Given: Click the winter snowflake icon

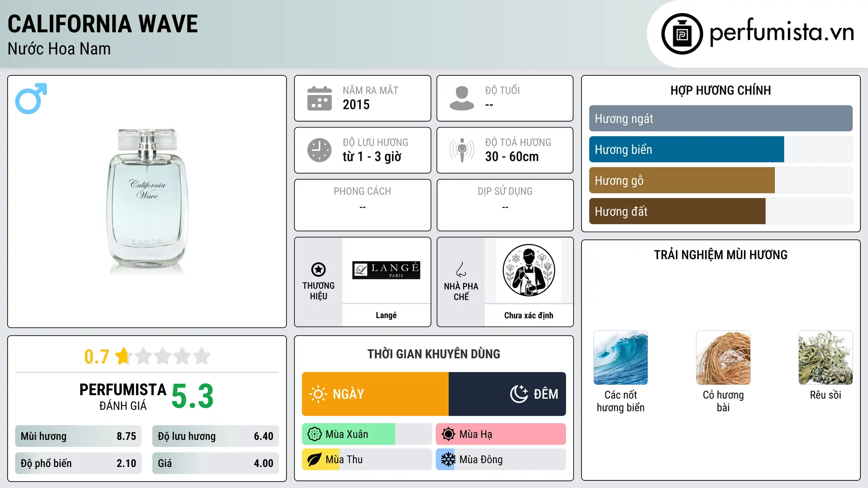Looking at the screenshot, I should pyautogui.click(x=448, y=460).
